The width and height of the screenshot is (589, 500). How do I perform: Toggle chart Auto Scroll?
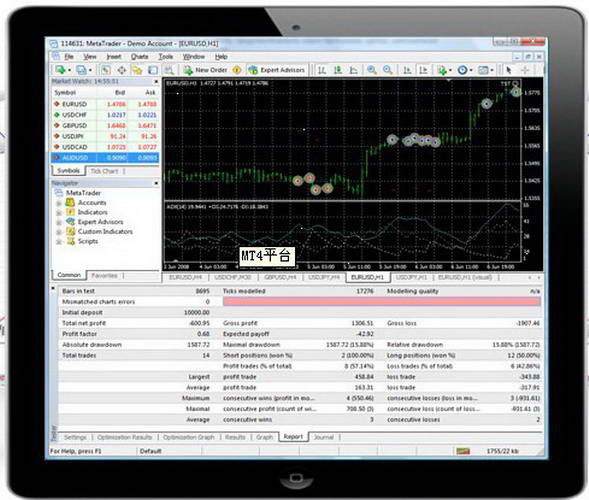pos(407,70)
